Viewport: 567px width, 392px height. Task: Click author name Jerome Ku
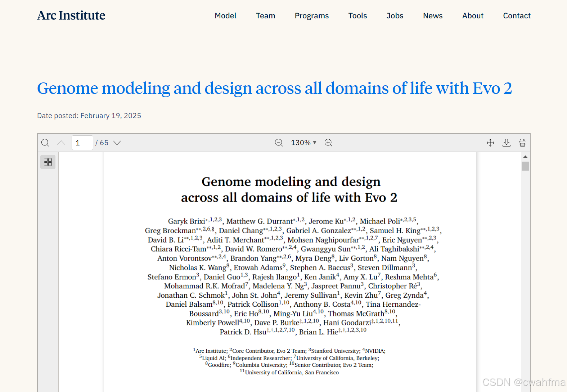coord(326,221)
